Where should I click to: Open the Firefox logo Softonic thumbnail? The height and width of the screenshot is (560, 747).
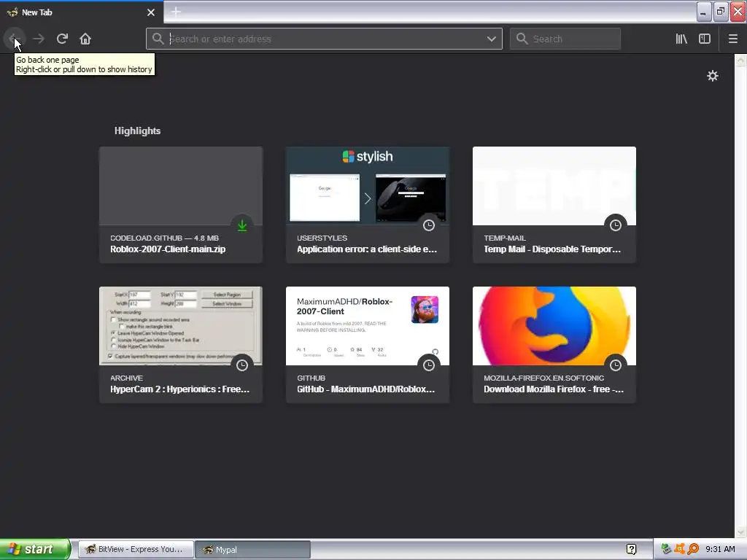(x=554, y=326)
